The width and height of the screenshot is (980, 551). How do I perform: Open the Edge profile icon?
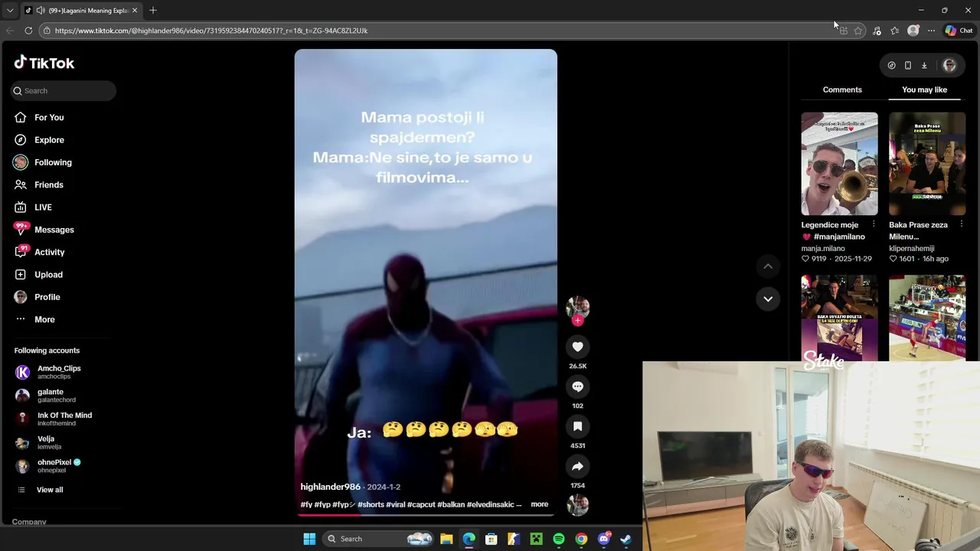[x=913, y=31]
